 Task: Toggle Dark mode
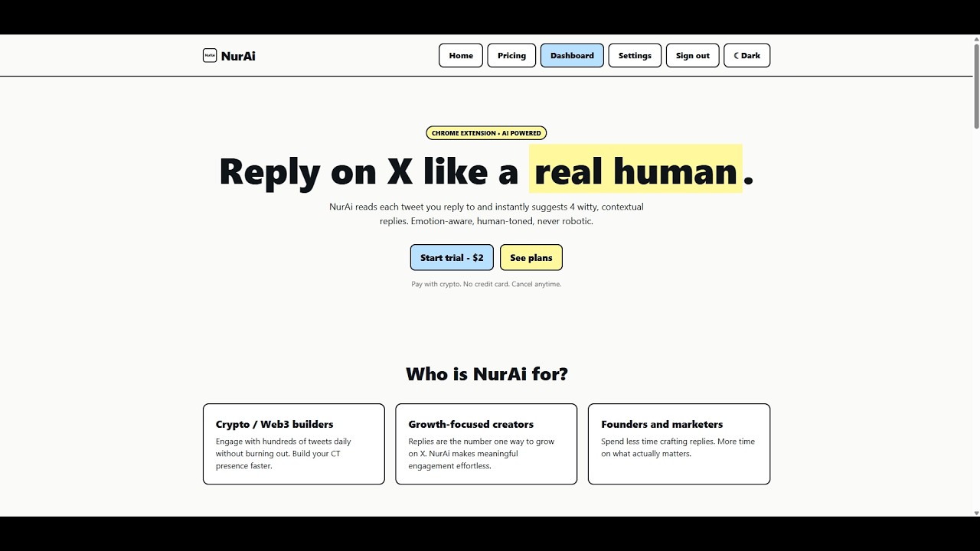(x=746, y=55)
